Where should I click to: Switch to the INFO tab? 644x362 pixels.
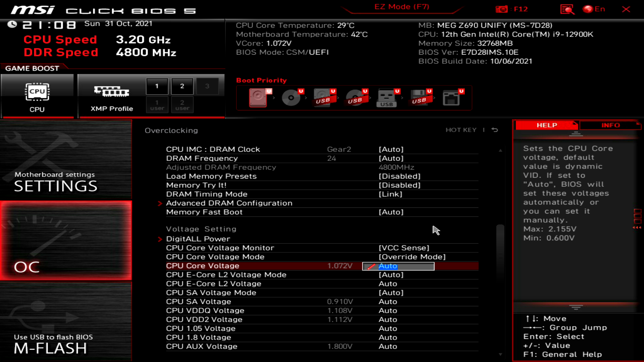pyautogui.click(x=610, y=125)
